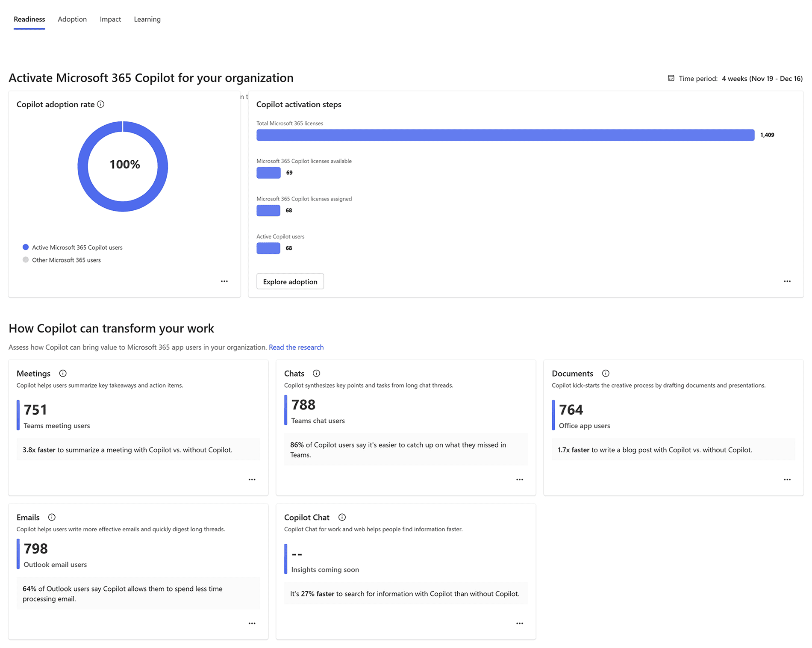Open the Documents card ellipsis menu
This screenshot has width=812, height=648.
pos(787,480)
